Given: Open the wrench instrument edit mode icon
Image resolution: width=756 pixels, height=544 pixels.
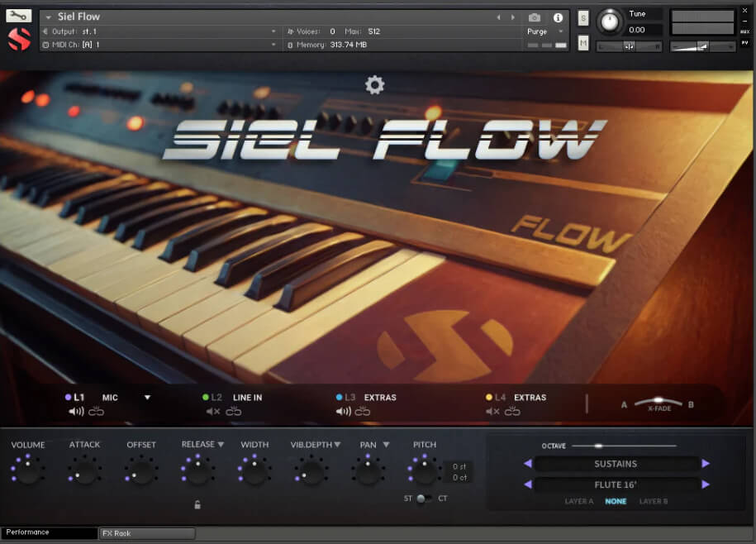Looking at the screenshot, I should [18, 16].
